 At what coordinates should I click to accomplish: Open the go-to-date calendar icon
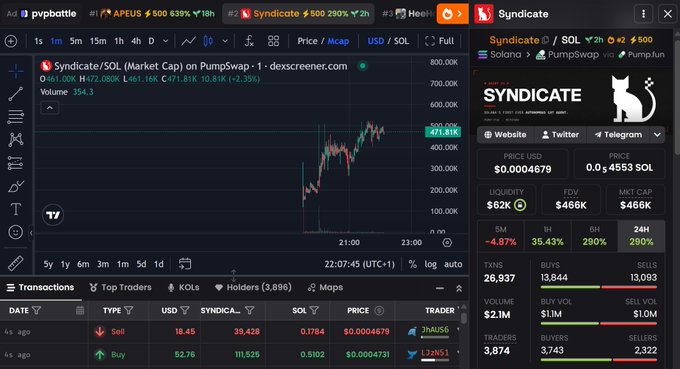point(185,264)
